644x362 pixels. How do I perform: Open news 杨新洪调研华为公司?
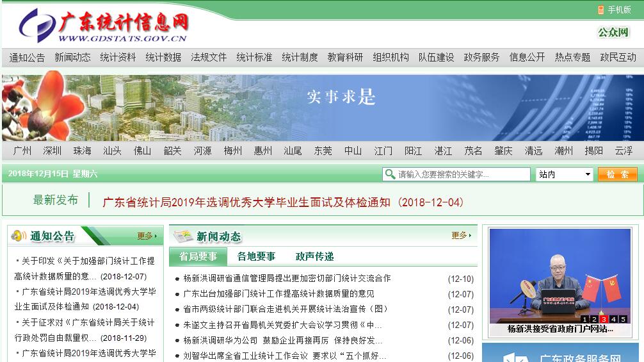point(282,341)
